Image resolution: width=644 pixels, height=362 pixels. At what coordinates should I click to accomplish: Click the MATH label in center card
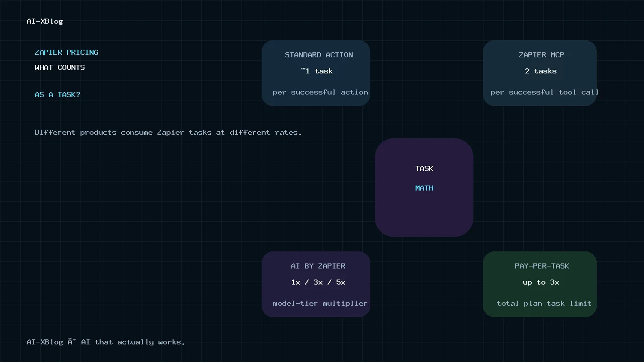coord(424,188)
